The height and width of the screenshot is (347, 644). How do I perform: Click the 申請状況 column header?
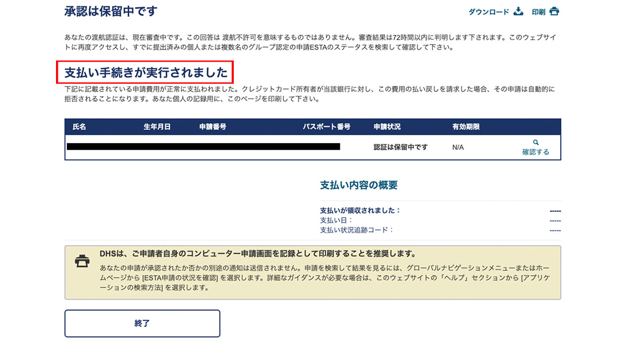[x=387, y=127]
